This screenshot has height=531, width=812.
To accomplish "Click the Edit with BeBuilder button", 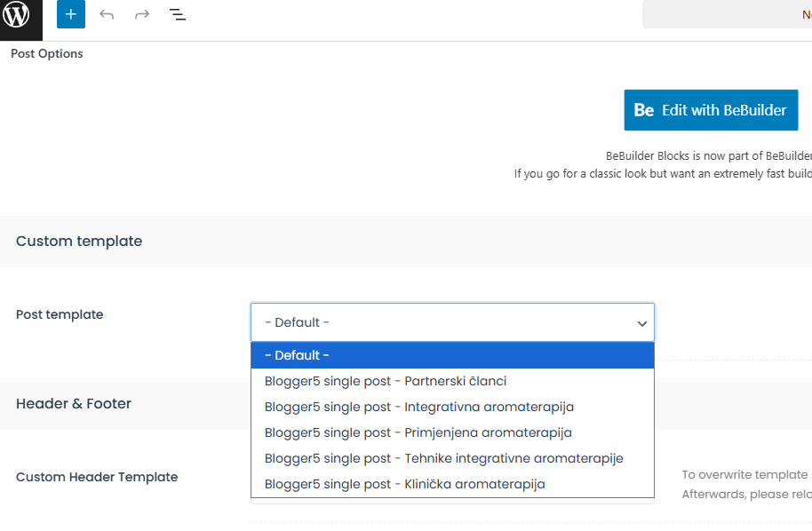I will tap(711, 110).
